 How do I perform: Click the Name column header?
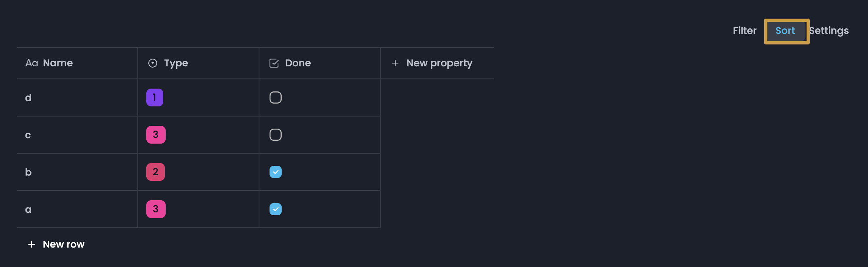(58, 63)
